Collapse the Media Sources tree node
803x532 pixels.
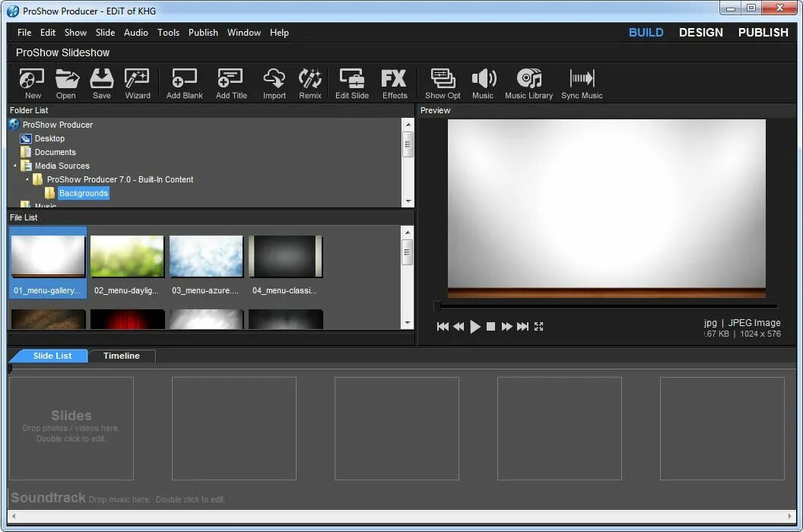point(15,166)
